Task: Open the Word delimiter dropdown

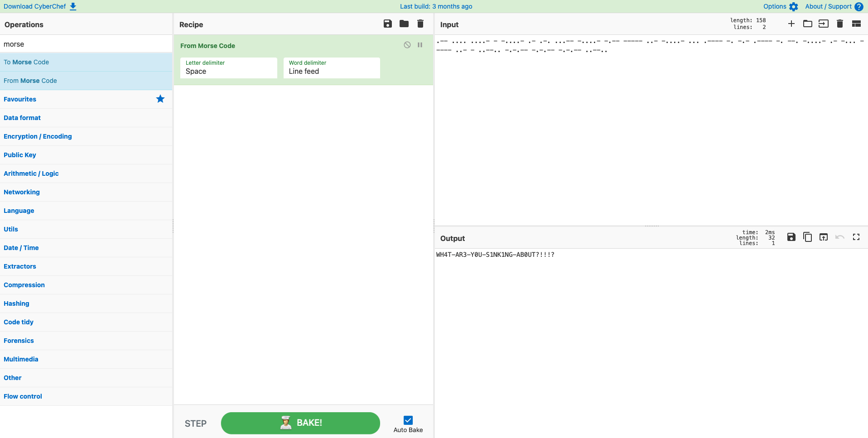Action: (x=332, y=68)
